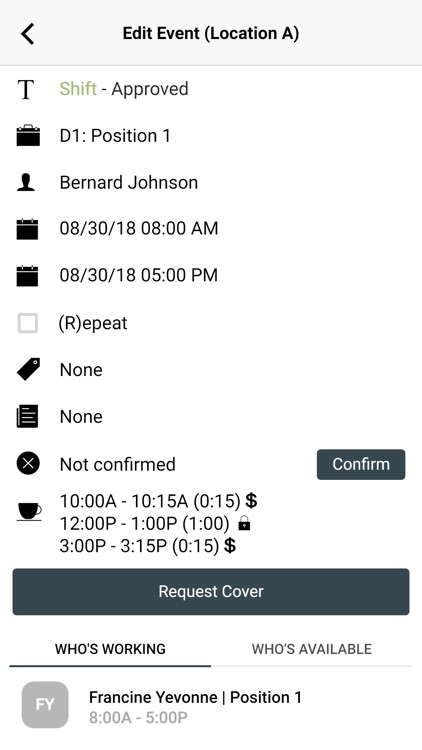This screenshot has height=750, width=422.
Task: Switch to WHO'S AVAILABLE tab
Action: (311, 649)
